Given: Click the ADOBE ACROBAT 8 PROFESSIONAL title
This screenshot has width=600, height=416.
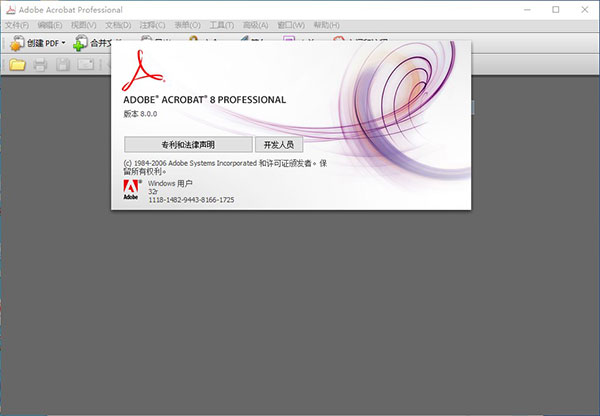Looking at the screenshot, I should 204,100.
